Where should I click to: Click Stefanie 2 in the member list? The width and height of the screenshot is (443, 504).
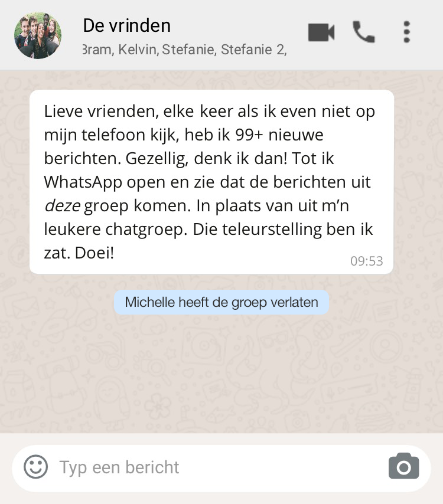click(x=253, y=50)
